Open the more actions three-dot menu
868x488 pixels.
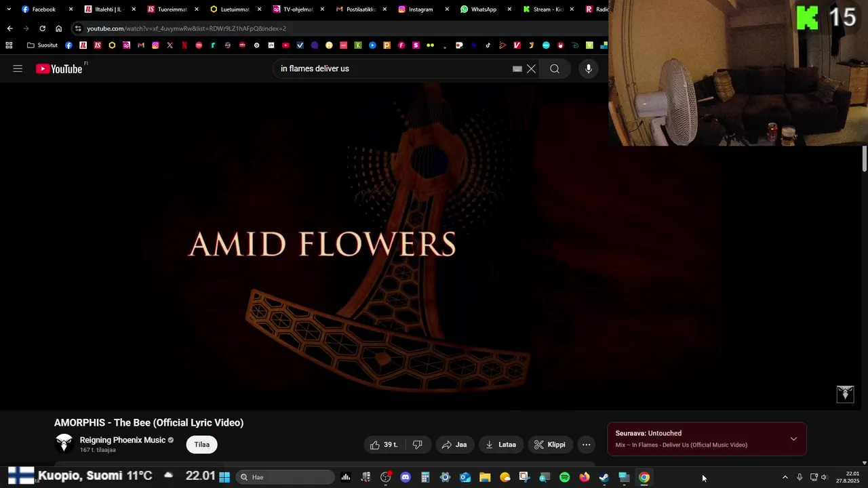(587, 445)
